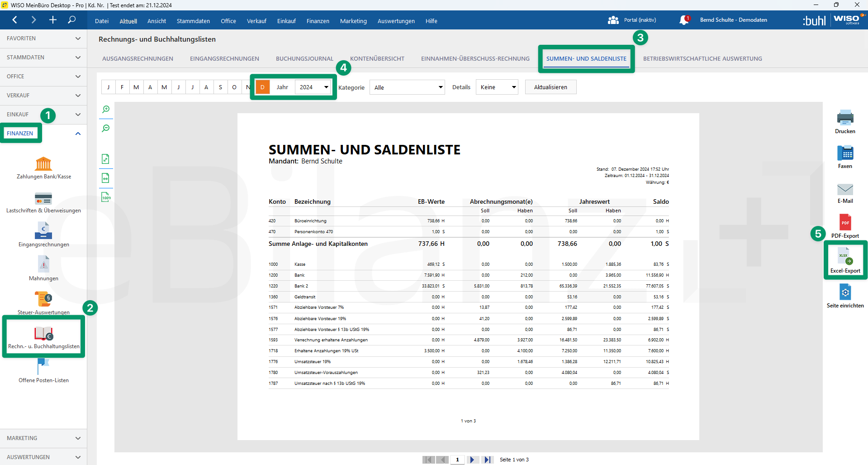This screenshot has height=465, width=868.
Task: Click the Drucken printer icon
Action: point(845,118)
